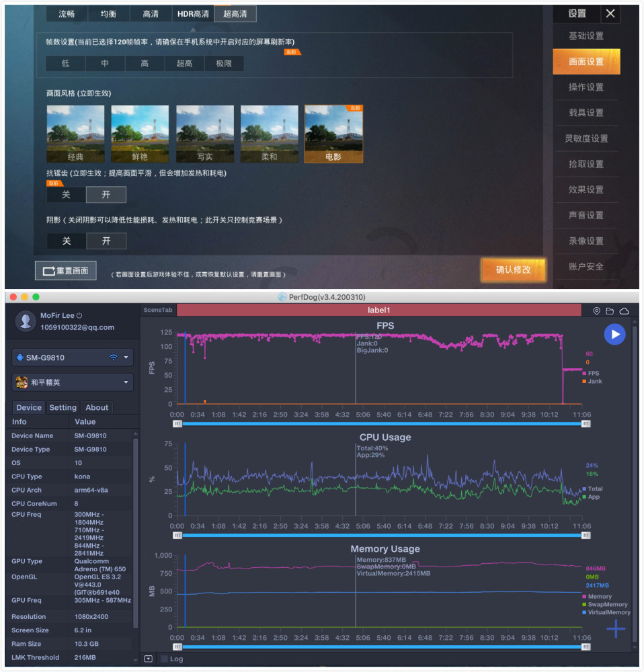Image resolution: width=644 pixels, height=672 pixels.
Task: Select 超高清 graphics quality
Action: click(235, 13)
